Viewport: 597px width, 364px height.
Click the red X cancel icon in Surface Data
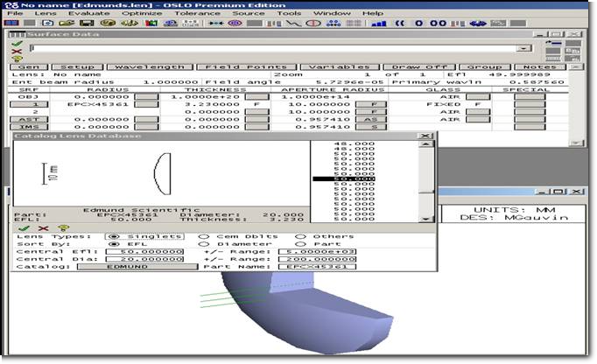pyautogui.click(x=18, y=52)
